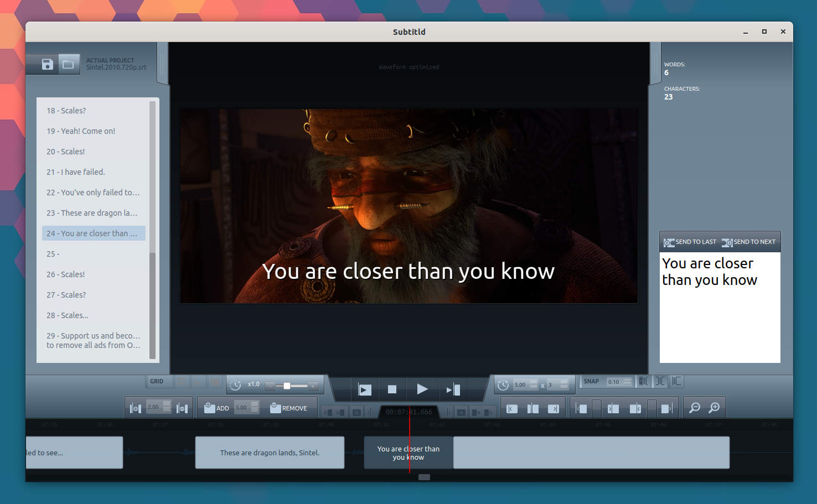
Task: Click the skip-to-next-subtitle playback icon
Action: pyautogui.click(x=453, y=389)
